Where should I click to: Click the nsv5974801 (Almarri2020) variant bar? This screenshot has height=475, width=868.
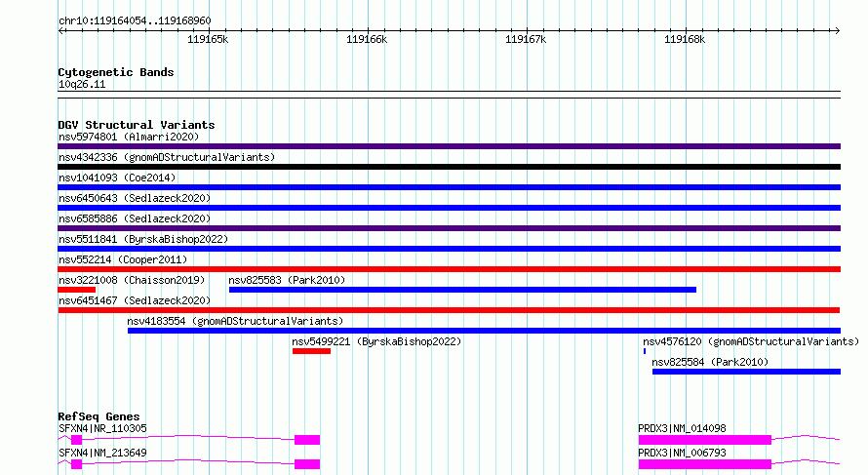point(449,146)
